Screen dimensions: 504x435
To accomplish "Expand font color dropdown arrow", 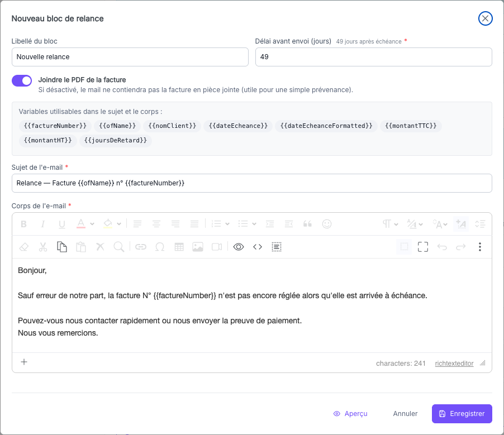I will click(x=92, y=224).
